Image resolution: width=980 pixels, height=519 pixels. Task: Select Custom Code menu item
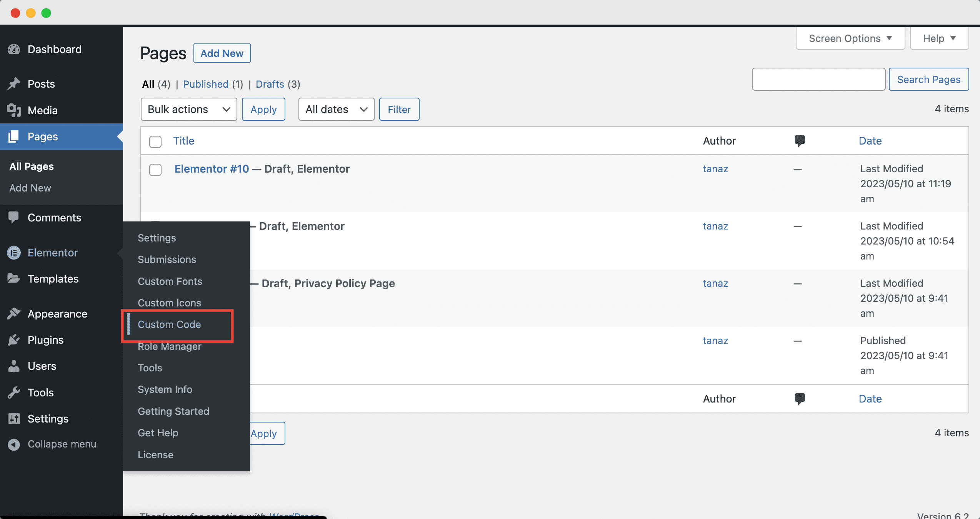click(168, 324)
